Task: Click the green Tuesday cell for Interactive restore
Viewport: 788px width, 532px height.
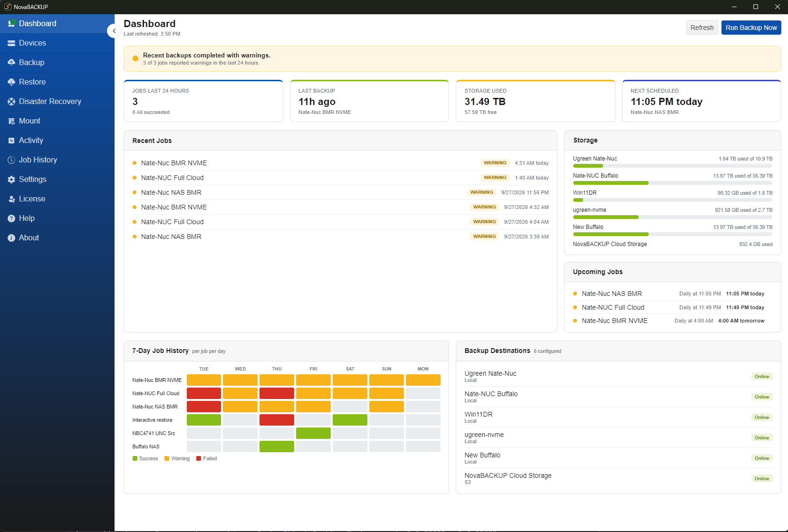Action: 204,420
